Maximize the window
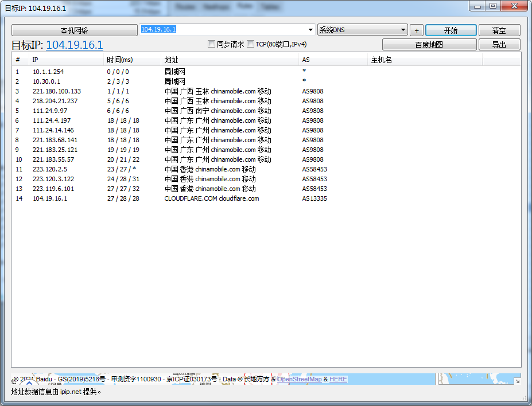 click(493, 6)
